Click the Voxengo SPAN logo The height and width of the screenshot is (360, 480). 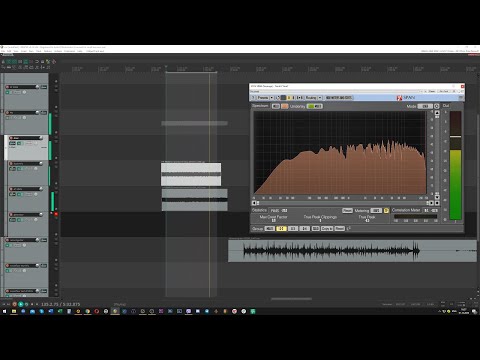pos(406,98)
